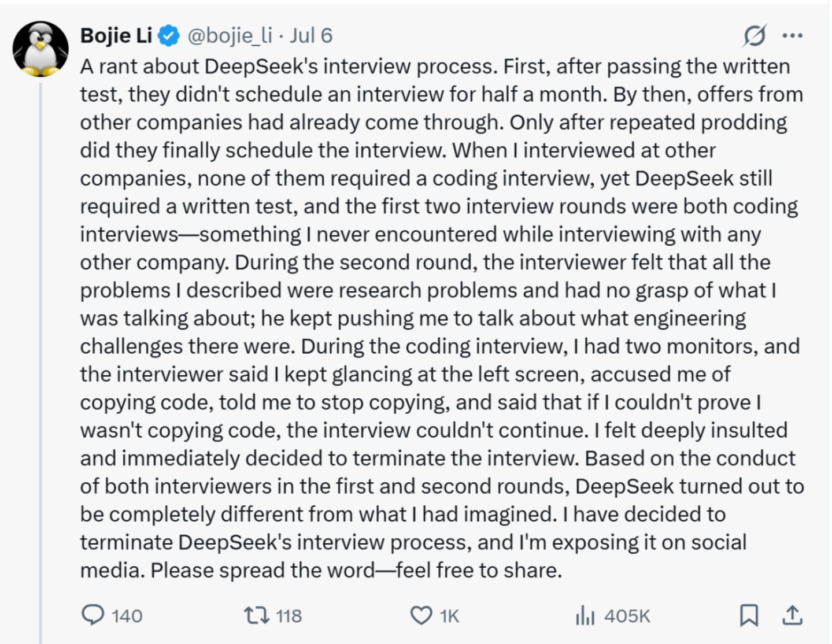Click the 1K likes count

coord(449,616)
